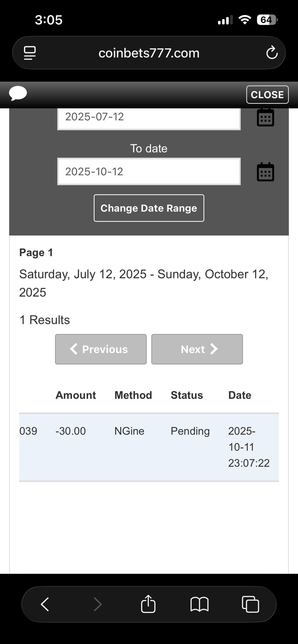Open the To date calendar picker

265,172
